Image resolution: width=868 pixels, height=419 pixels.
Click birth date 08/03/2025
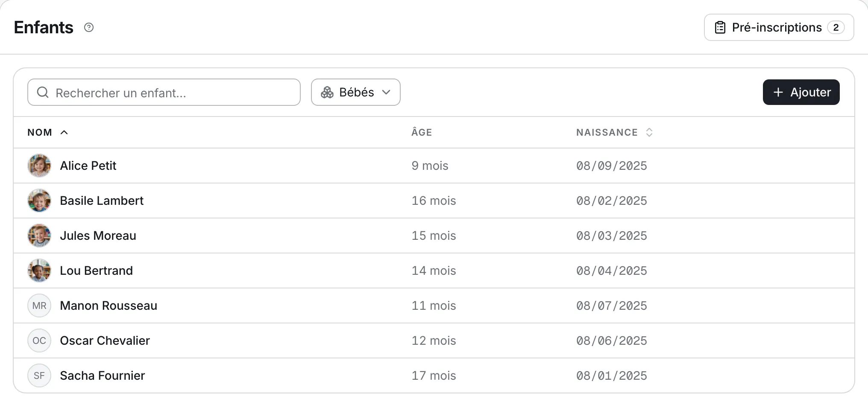(612, 236)
